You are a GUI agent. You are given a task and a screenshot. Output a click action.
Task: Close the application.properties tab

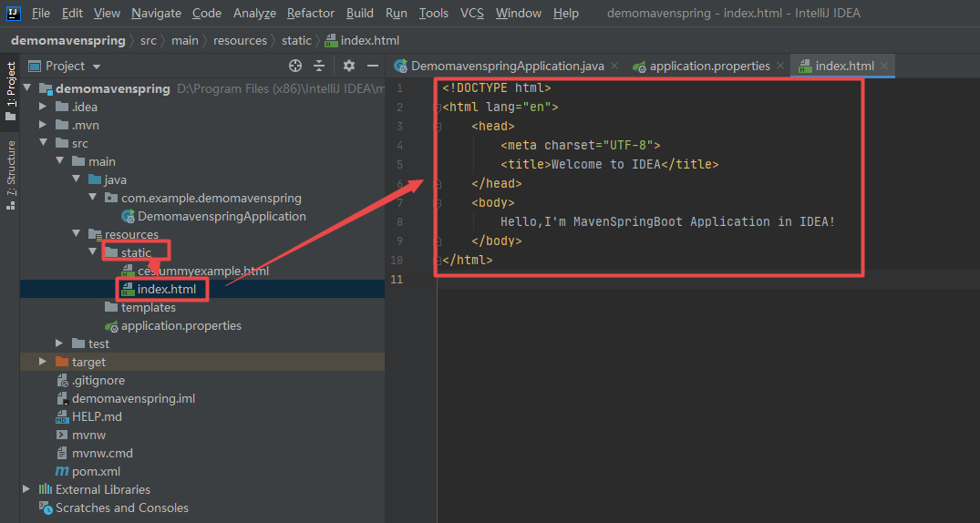[x=780, y=66]
